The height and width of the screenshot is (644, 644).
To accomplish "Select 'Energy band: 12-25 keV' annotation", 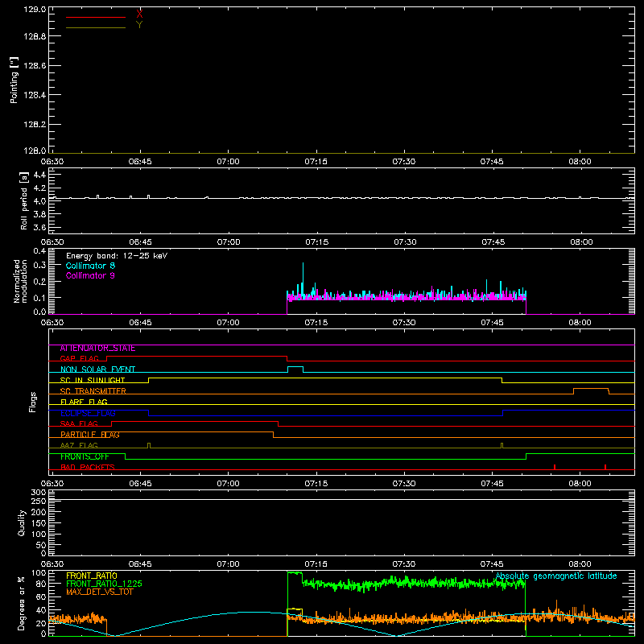I will (117, 256).
